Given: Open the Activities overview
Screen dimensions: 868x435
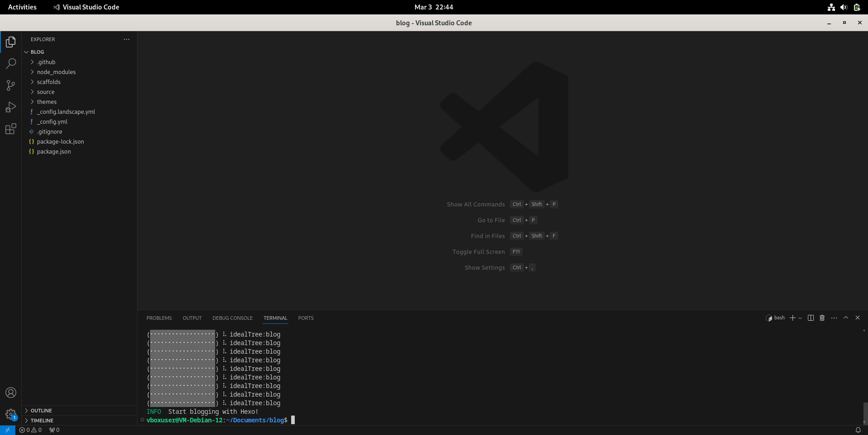Looking at the screenshot, I should pyautogui.click(x=22, y=7).
